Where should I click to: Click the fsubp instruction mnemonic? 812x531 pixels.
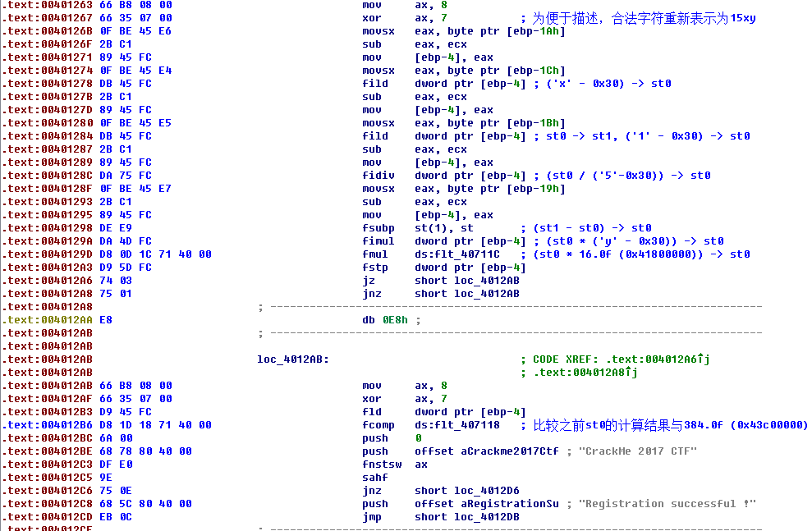[x=378, y=228]
